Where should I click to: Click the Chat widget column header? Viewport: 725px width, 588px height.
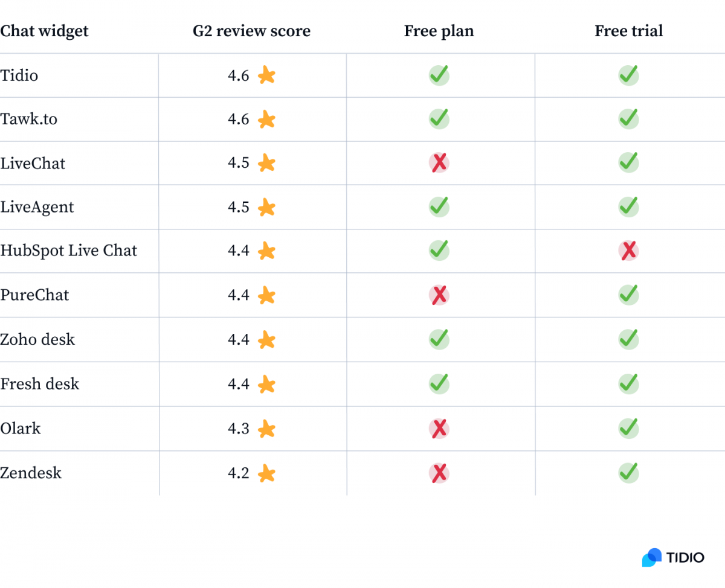tap(44, 31)
